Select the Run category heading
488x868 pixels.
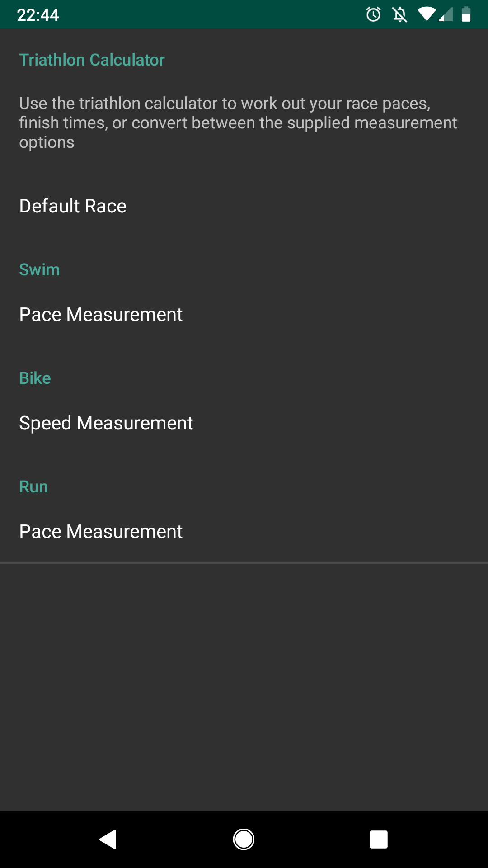[x=33, y=486]
